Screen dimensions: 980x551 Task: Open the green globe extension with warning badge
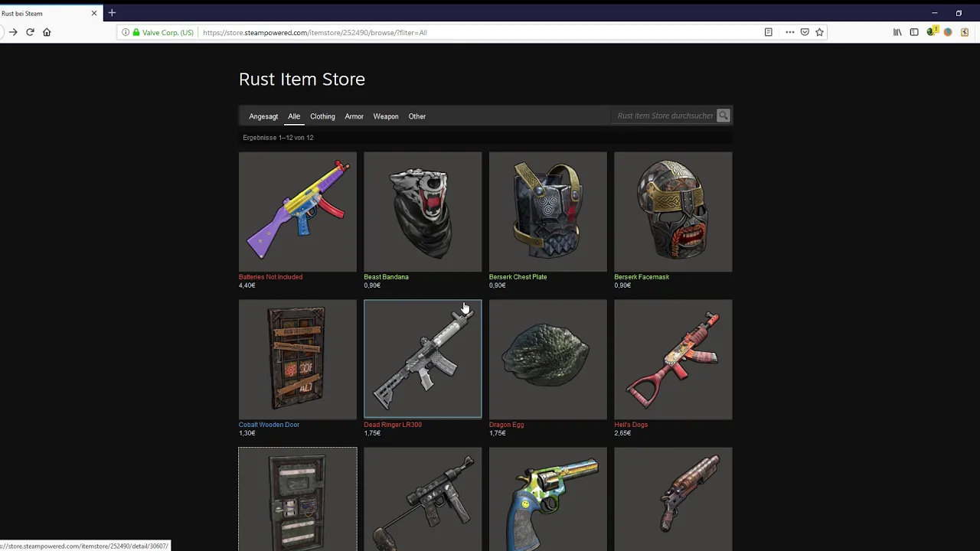pyautogui.click(x=931, y=31)
